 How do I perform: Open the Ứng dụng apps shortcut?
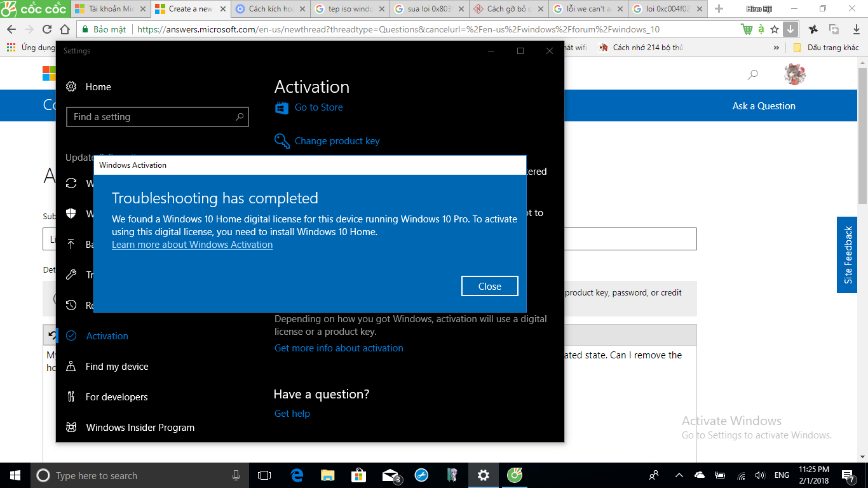[x=32, y=48]
